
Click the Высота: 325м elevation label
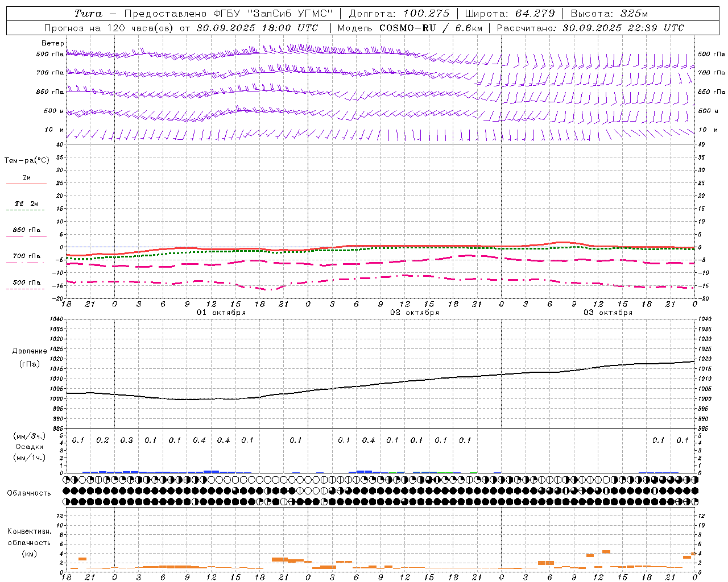(609, 14)
